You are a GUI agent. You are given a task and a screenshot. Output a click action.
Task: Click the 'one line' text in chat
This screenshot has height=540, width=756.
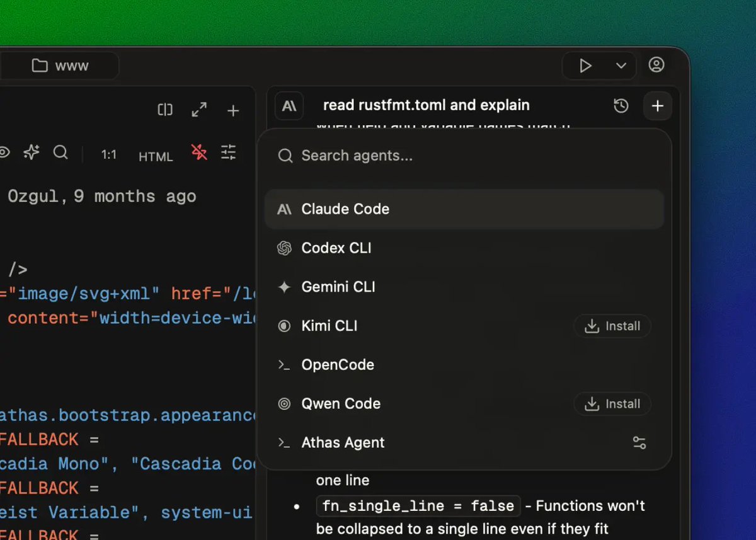point(343,480)
